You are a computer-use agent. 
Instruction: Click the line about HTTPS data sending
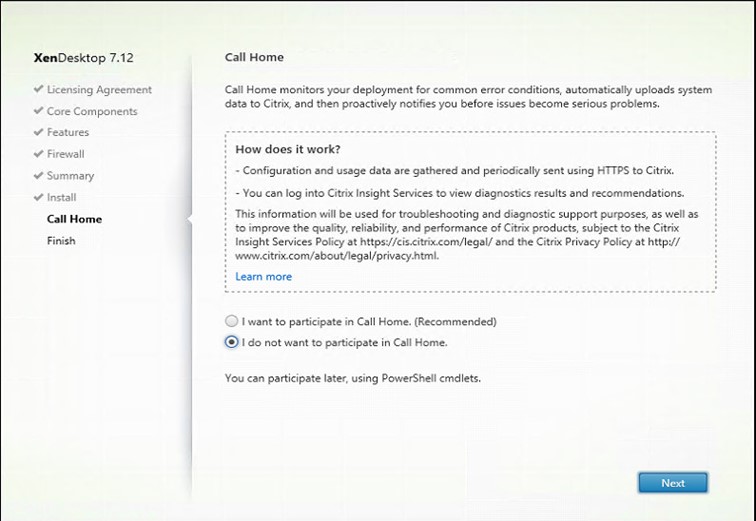click(x=455, y=171)
